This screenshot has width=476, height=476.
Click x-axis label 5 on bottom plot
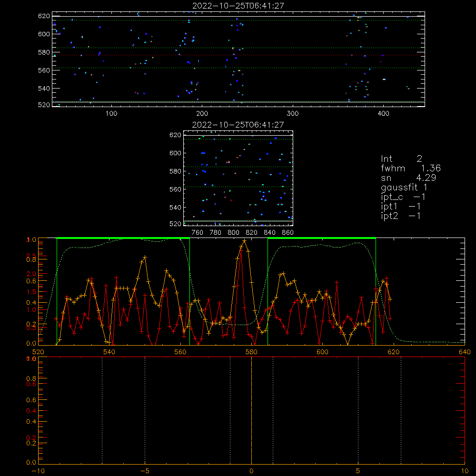(358, 471)
